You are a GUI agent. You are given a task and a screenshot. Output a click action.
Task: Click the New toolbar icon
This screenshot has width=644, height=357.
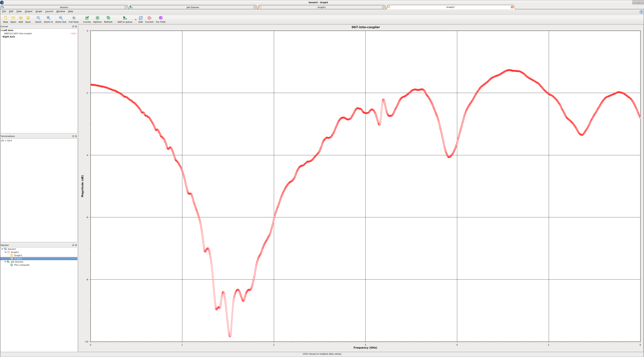tap(6, 18)
